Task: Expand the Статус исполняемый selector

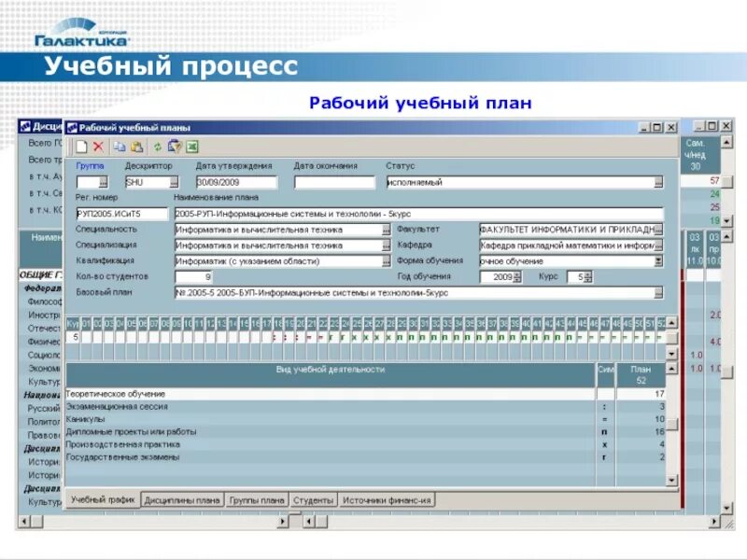Action: pos(658,182)
